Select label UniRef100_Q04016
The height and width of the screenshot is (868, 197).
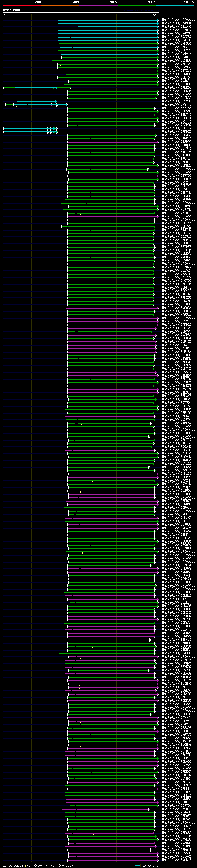[x=177, y=54]
